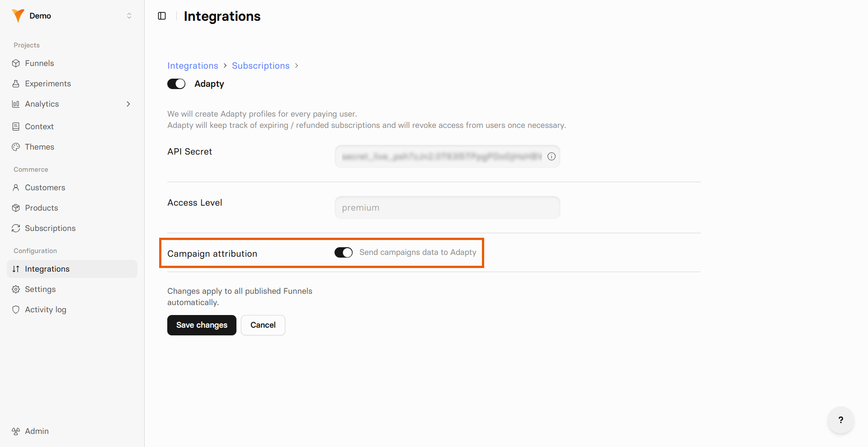
Task: Expand the Analytics submenu chevron
Action: [x=128, y=104]
